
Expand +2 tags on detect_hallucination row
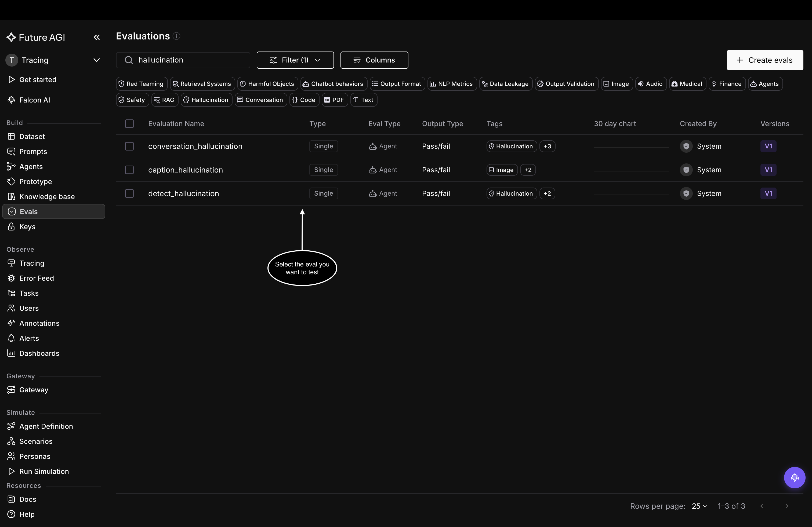pyautogui.click(x=547, y=193)
